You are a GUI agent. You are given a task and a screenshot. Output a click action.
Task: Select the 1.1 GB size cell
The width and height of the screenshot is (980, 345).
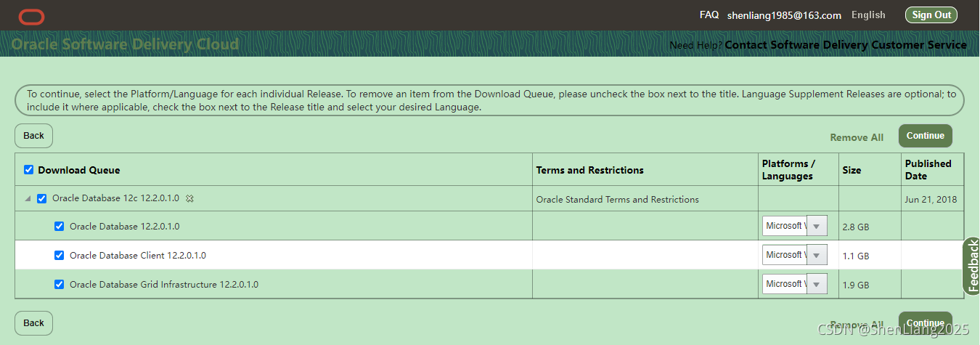pyautogui.click(x=855, y=256)
